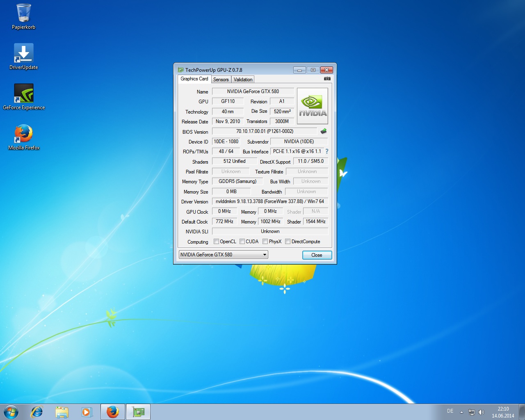Click the Shaders field 512 Unified
This screenshot has width=525, height=420.
pyautogui.click(x=235, y=161)
